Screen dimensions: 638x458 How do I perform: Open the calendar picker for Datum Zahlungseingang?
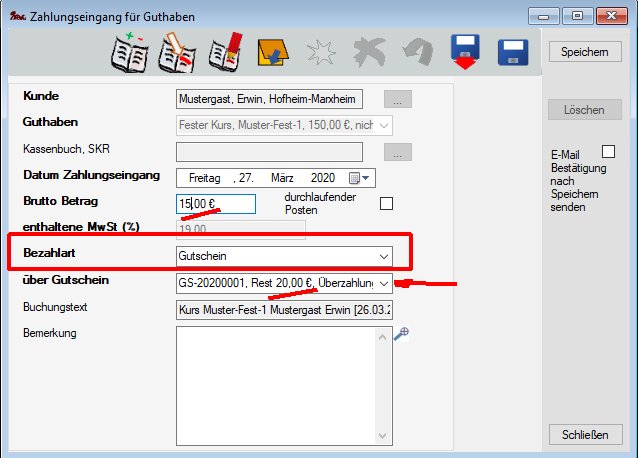pyautogui.click(x=357, y=178)
